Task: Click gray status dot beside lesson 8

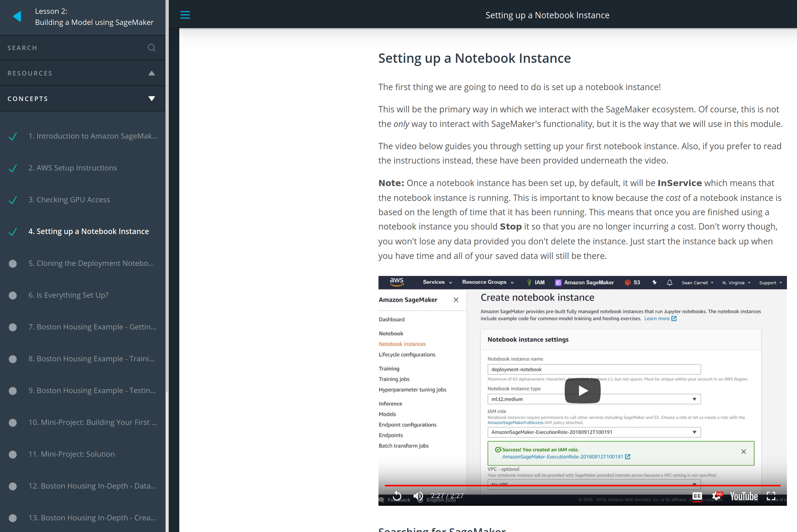Action: [x=12, y=359]
